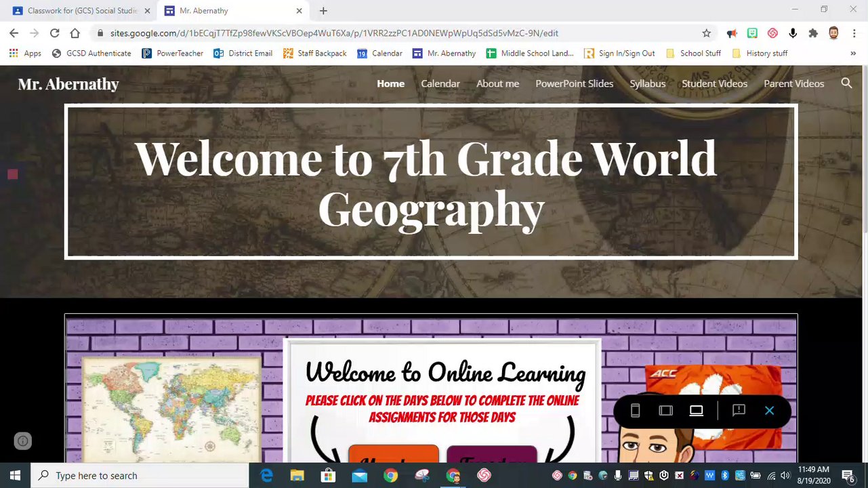The width and height of the screenshot is (868, 488).
Task: Expand the hidden bookmarks overflow chevron
Action: click(x=853, y=53)
